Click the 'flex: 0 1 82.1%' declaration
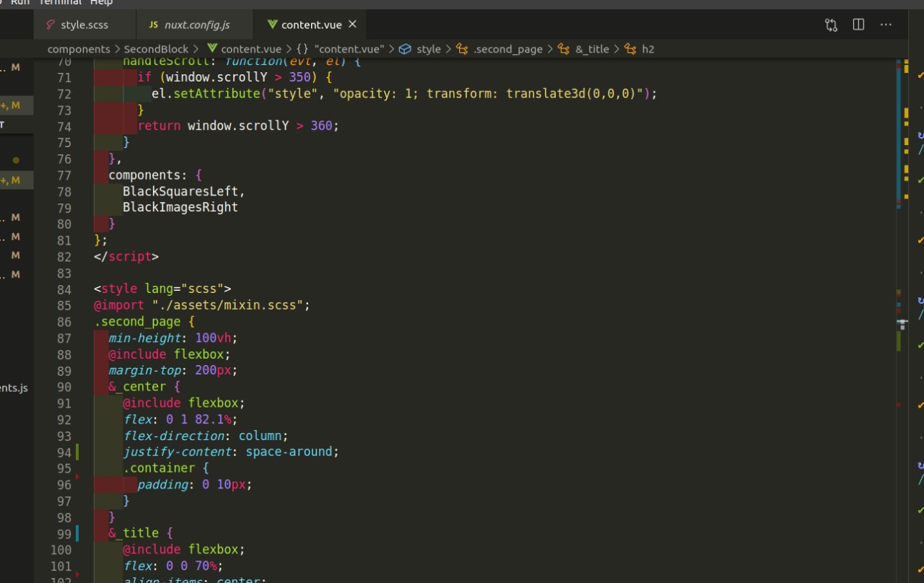Screen dimensions: 924x583 coord(180,419)
